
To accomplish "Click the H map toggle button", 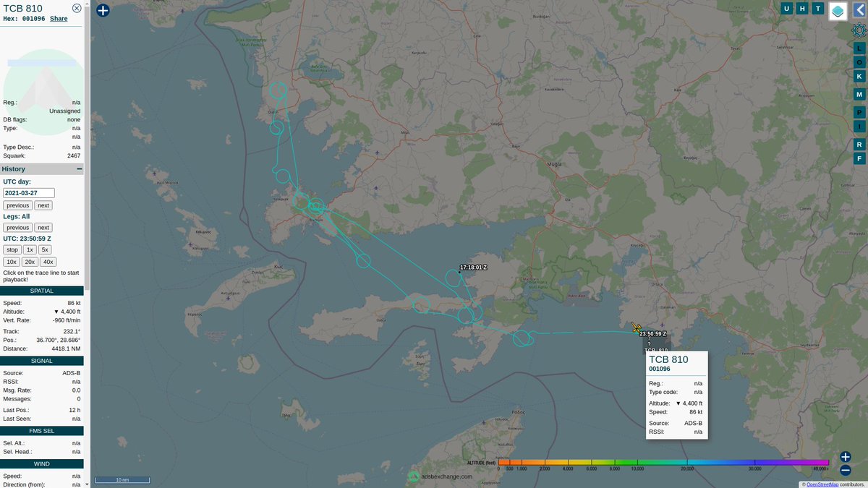I will click(x=802, y=9).
